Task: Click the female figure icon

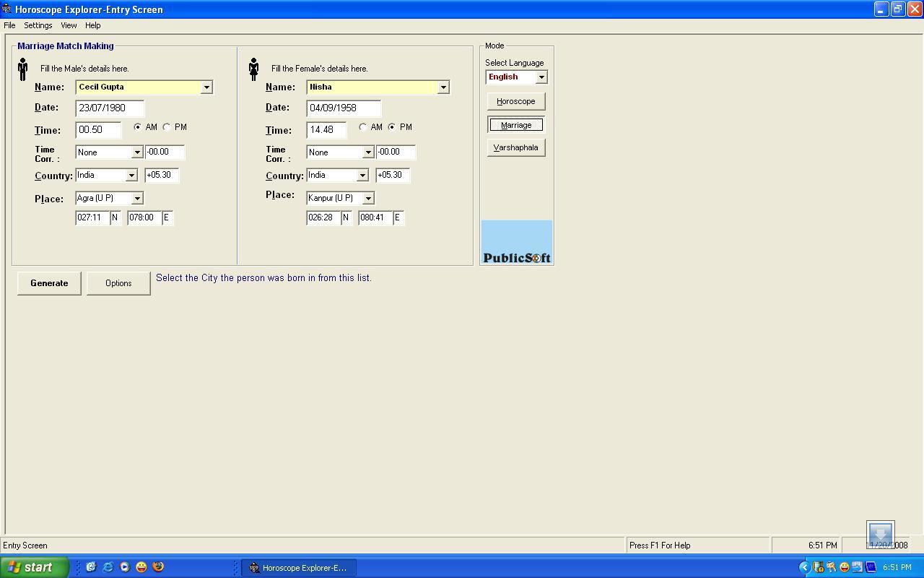Action: point(253,69)
